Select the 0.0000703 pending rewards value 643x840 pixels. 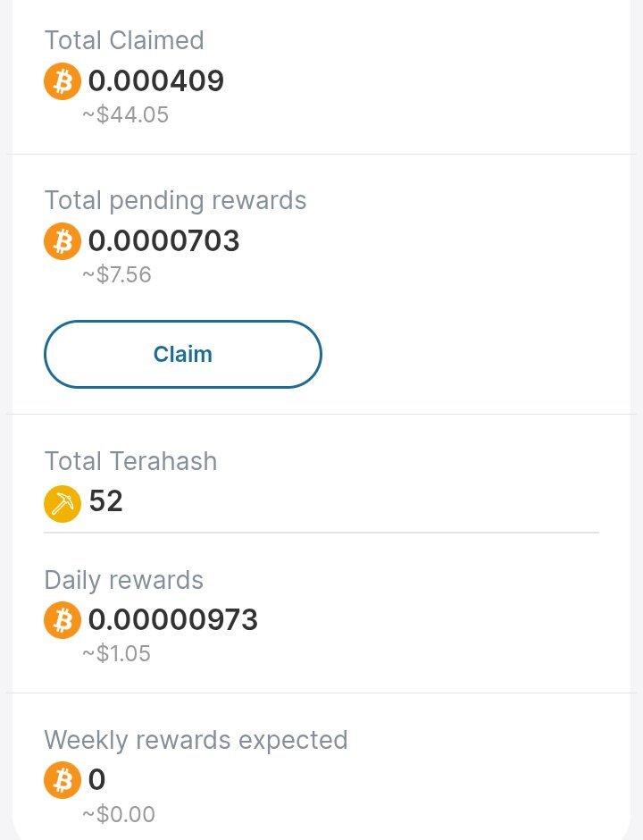(x=163, y=240)
